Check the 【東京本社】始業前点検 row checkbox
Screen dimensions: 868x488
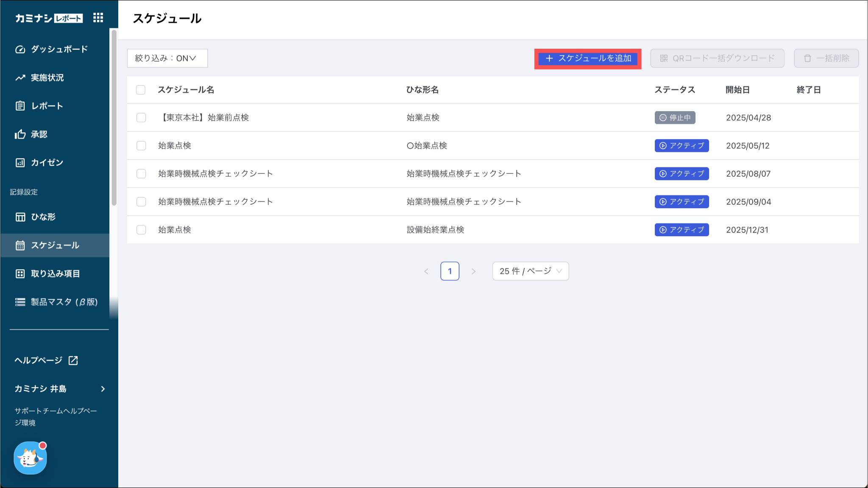click(x=141, y=118)
